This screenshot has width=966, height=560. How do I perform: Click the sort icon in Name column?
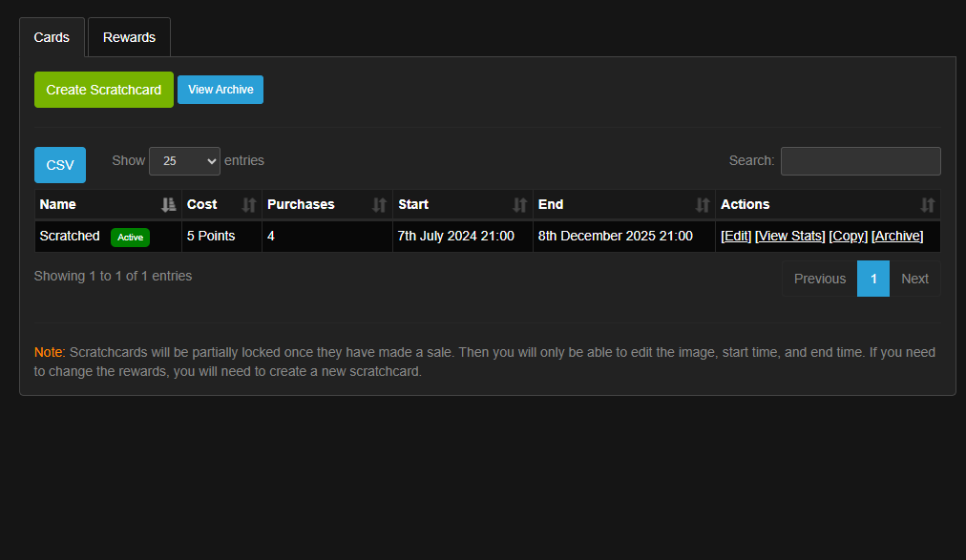(169, 204)
